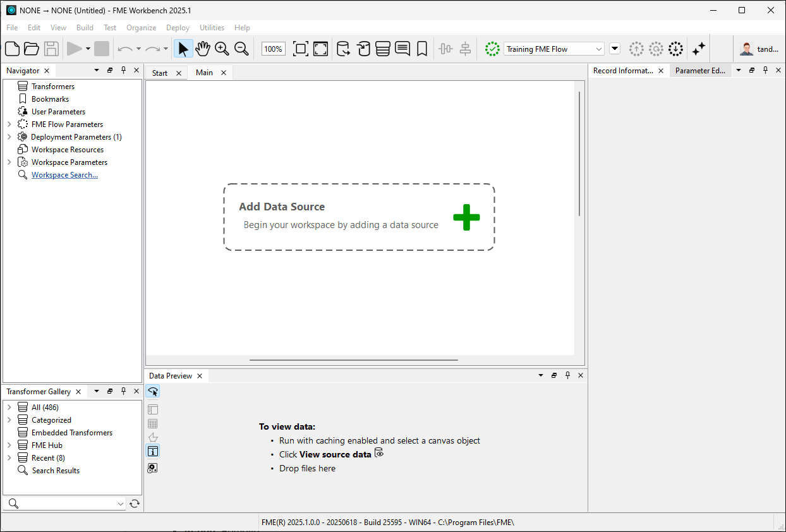
Task: Click the Add Transformer toolbar icon
Action: 382,49
